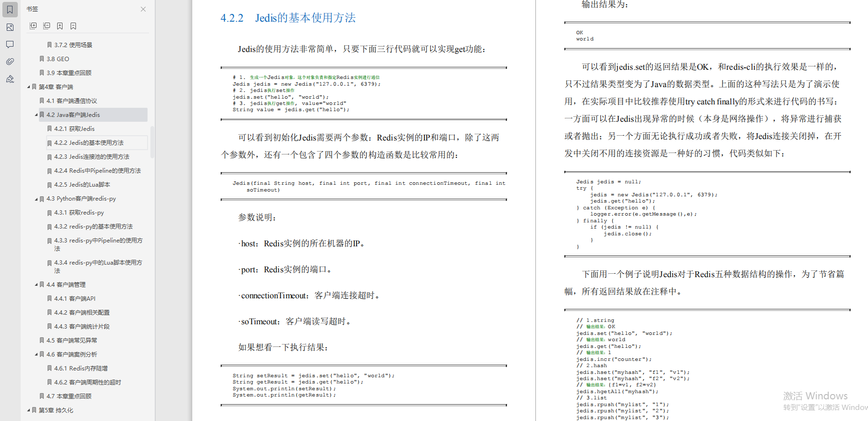Click the bookmark flag icon beside 第5章 持久化

coord(34,410)
